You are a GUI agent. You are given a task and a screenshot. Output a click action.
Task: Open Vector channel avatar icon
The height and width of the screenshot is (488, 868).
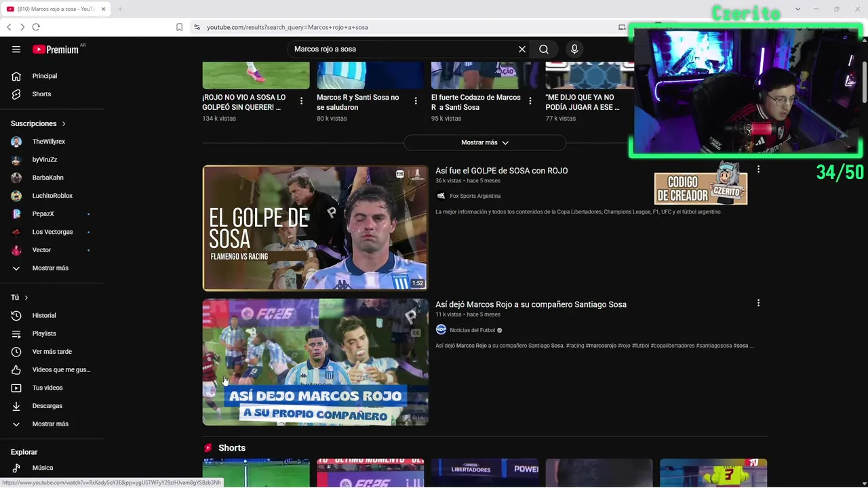click(x=16, y=250)
